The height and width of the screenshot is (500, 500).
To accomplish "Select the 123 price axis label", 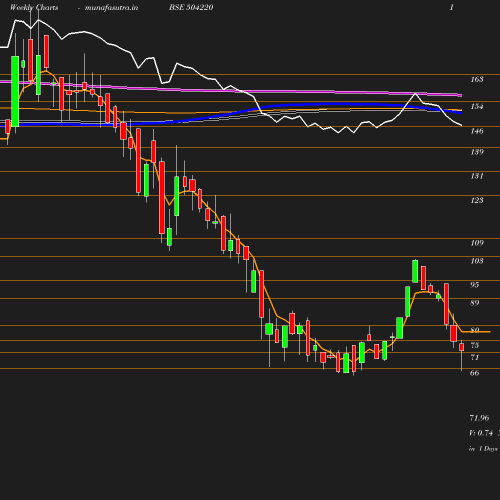I will pos(477,200).
